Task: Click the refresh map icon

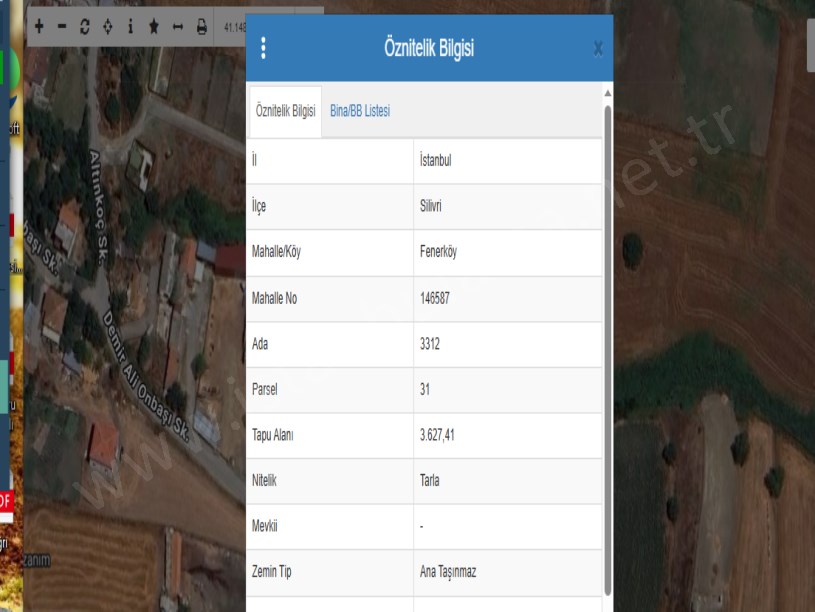Action: 85,27
